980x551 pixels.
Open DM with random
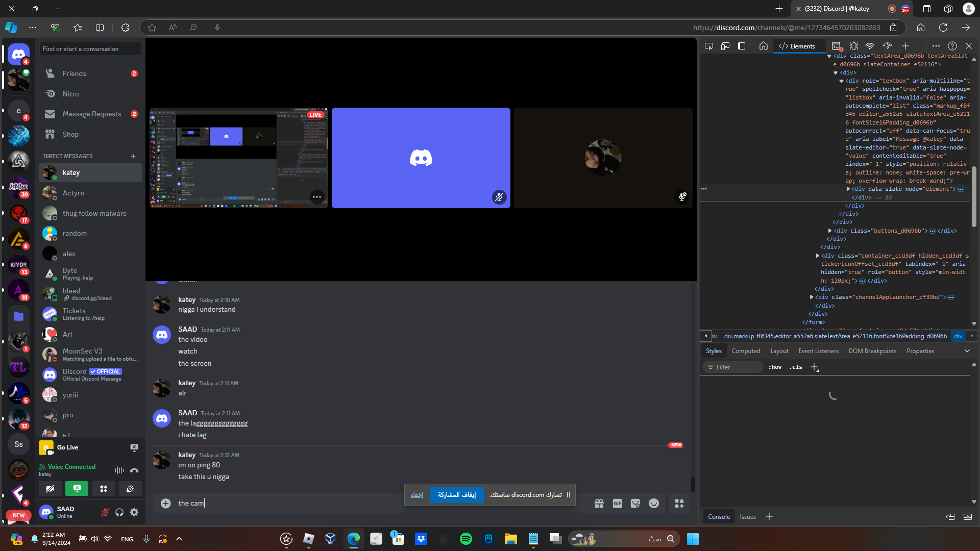pos(90,233)
